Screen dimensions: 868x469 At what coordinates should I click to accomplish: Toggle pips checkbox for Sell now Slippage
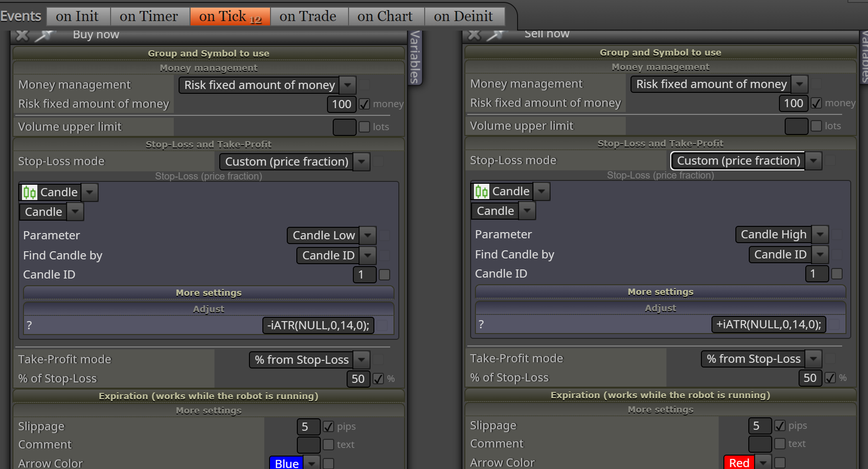780,425
